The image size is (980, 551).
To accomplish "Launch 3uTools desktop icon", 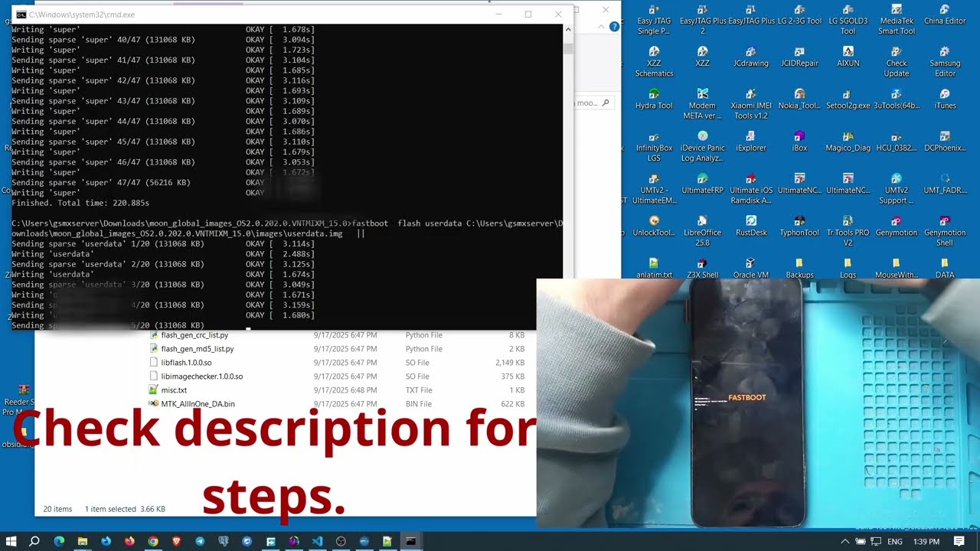I will point(897,99).
